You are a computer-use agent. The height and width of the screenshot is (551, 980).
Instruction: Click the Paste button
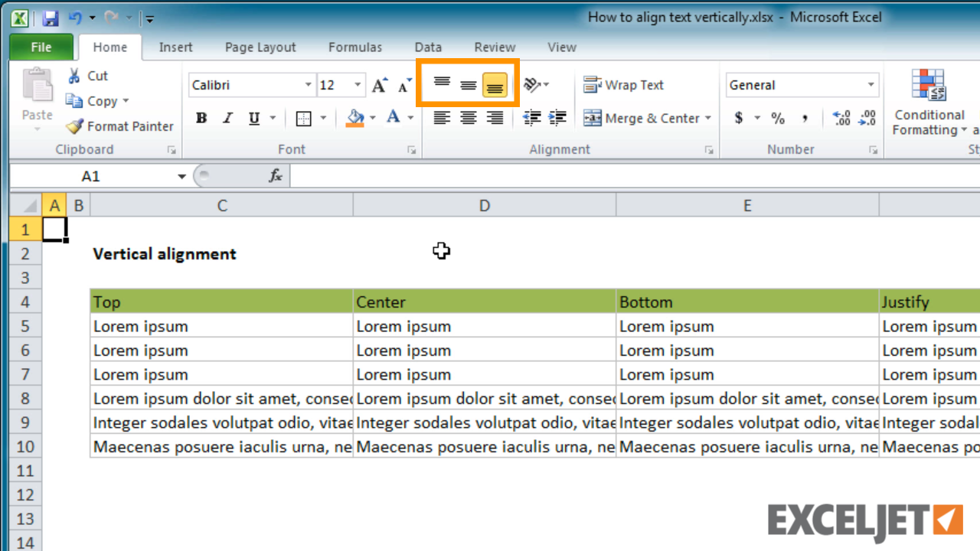point(36,92)
